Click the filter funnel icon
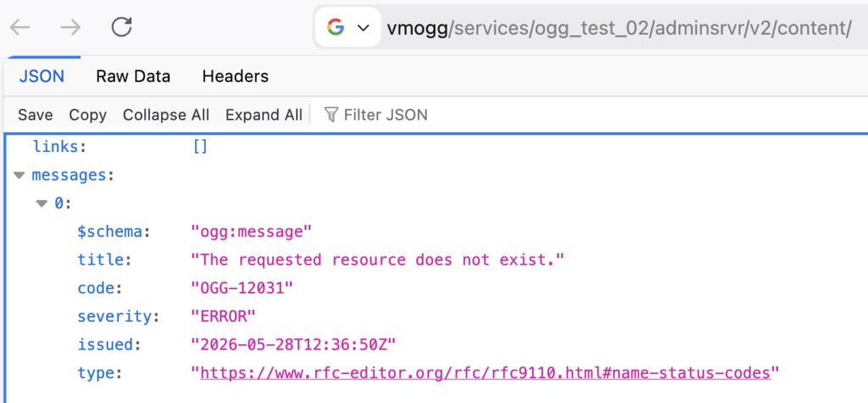Image resolution: width=868 pixels, height=403 pixels. click(331, 115)
